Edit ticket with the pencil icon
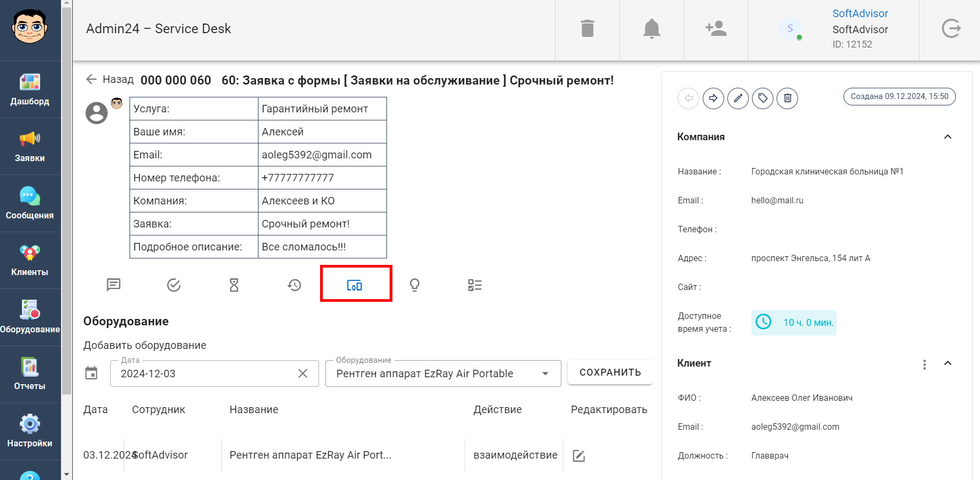 pyautogui.click(x=738, y=98)
